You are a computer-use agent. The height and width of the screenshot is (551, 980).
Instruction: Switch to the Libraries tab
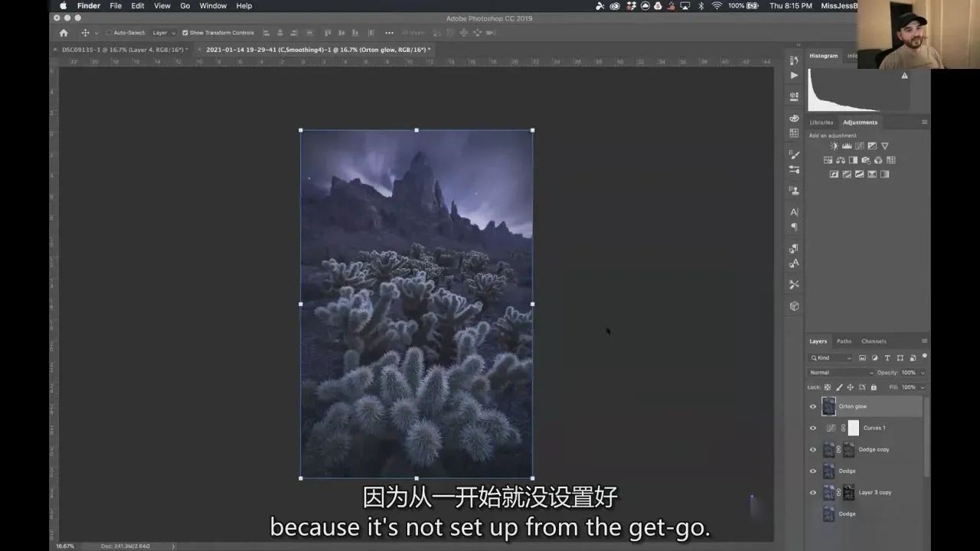(822, 122)
